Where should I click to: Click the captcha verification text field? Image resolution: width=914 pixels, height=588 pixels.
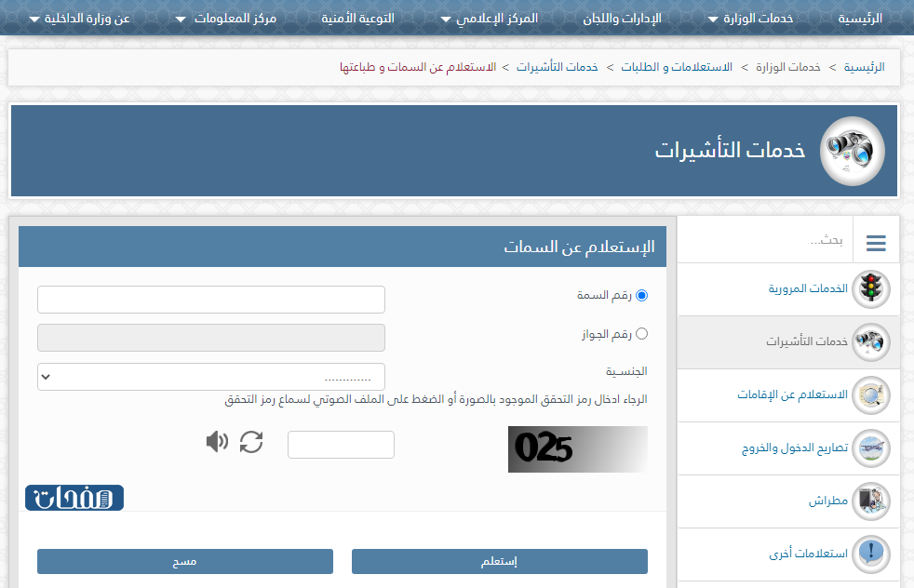341,445
